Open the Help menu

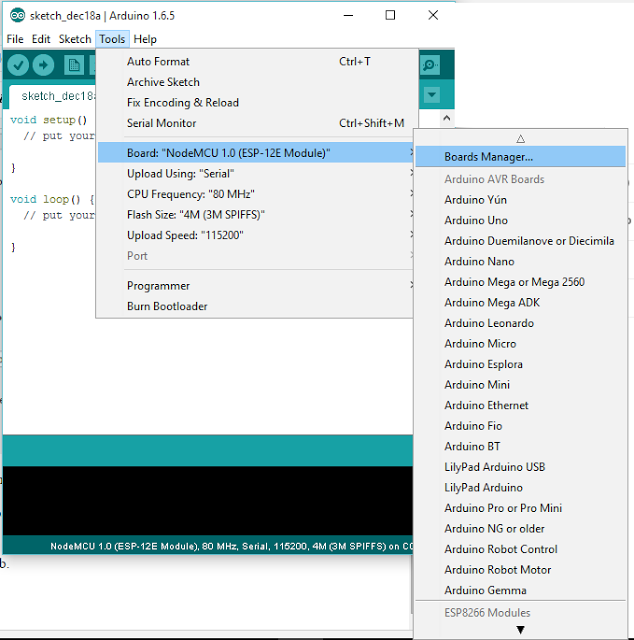coord(145,39)
